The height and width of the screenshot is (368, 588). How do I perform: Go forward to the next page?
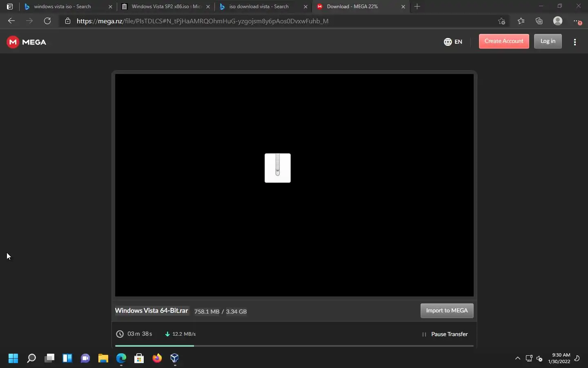coord(29,21)
